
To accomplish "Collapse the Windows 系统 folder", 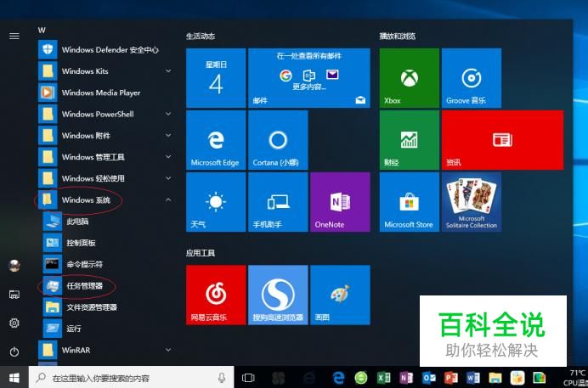I will click(105, 200).
